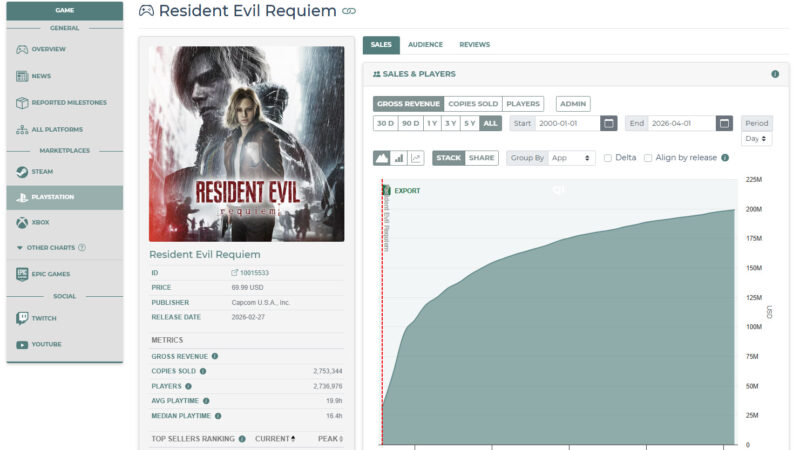The height and width of the screenshot is (450, 800).
Task: Click the Admin button
Action: point(573,104)
